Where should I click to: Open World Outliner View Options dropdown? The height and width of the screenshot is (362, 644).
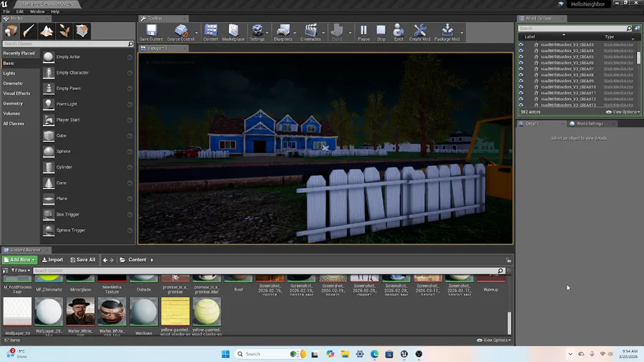[623, 112]
